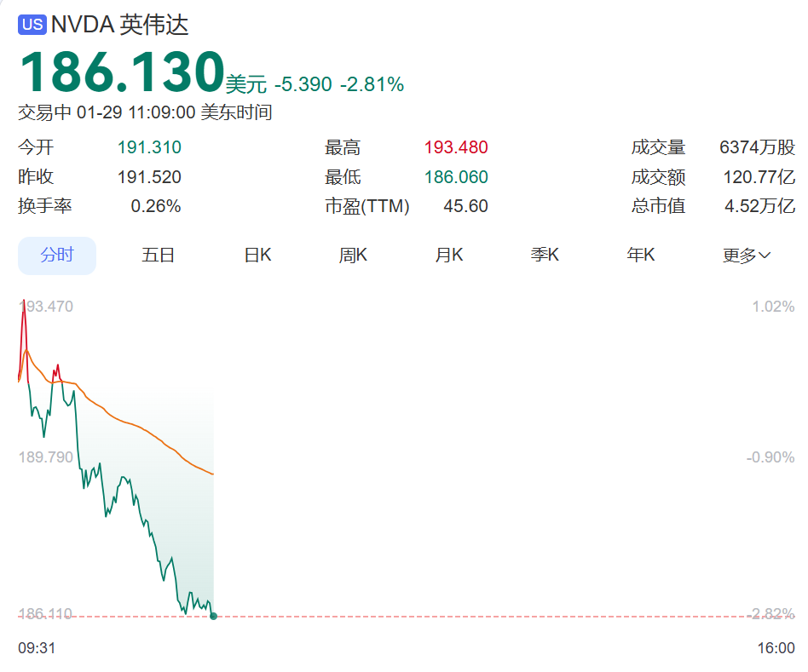Viewport: 808px width, 672px height.
Task: Select the 分时 intraday tab
Action: [57, 256]
